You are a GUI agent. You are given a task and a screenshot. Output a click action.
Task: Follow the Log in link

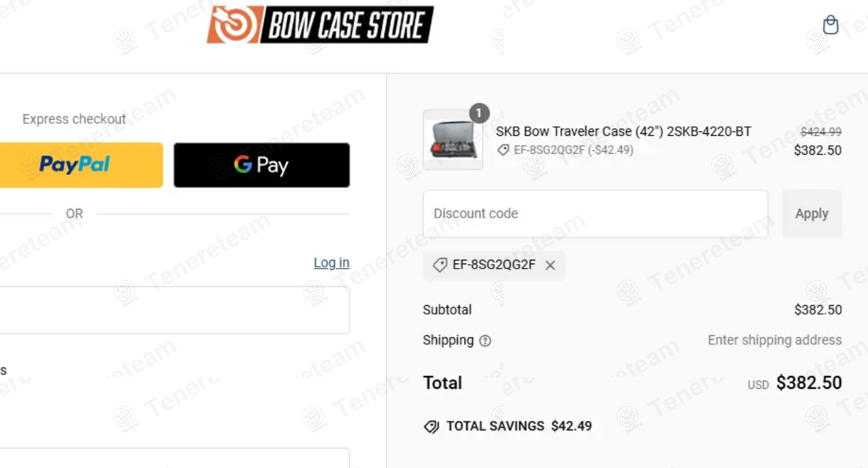(331, 263)
